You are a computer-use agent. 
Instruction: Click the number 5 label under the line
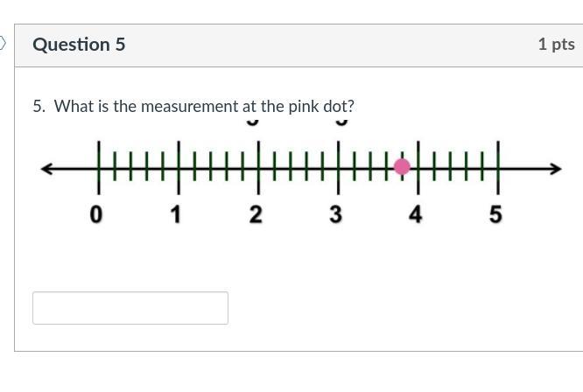point(495,214)
